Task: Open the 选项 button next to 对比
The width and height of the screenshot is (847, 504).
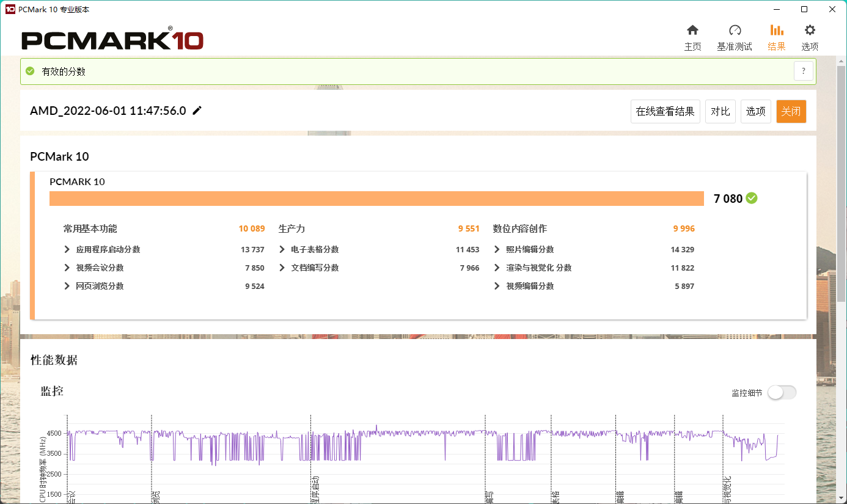Action: click(x=755, y=111)
